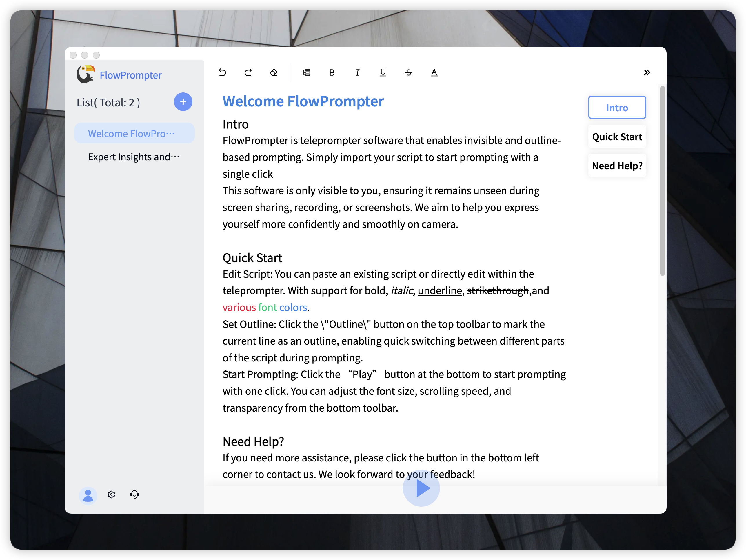Select the eraser clear-format icon

tap(274, 72)
